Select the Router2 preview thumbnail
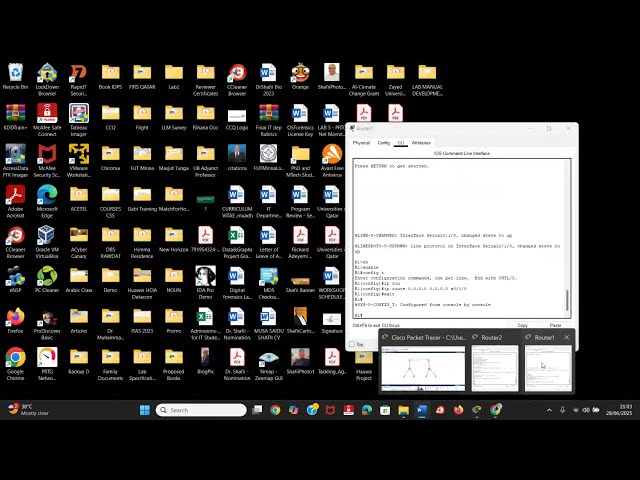 click(x=495, y=368)
